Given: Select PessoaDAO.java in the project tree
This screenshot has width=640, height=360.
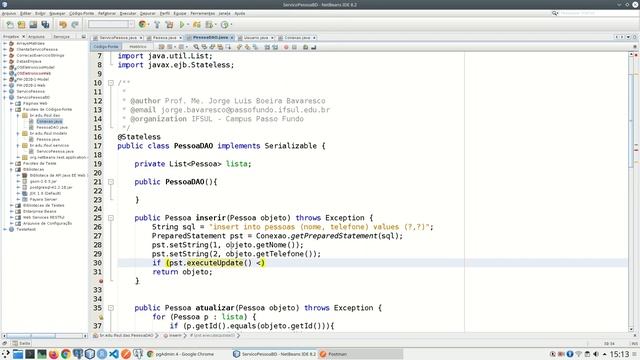Looking at the screenshot, I should (52, 127).
